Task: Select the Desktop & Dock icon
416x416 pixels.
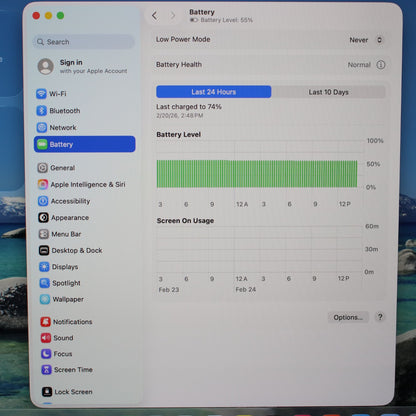Action: click(44, 250)
